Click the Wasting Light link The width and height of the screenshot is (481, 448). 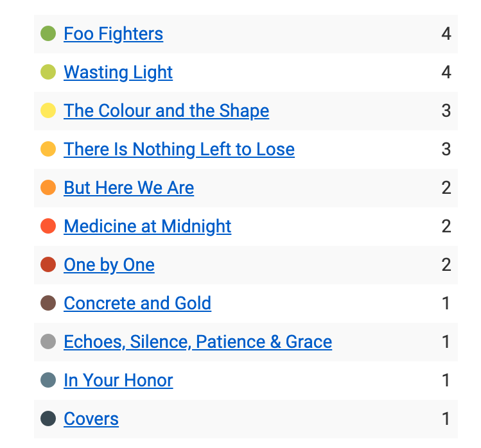(118, 73)
